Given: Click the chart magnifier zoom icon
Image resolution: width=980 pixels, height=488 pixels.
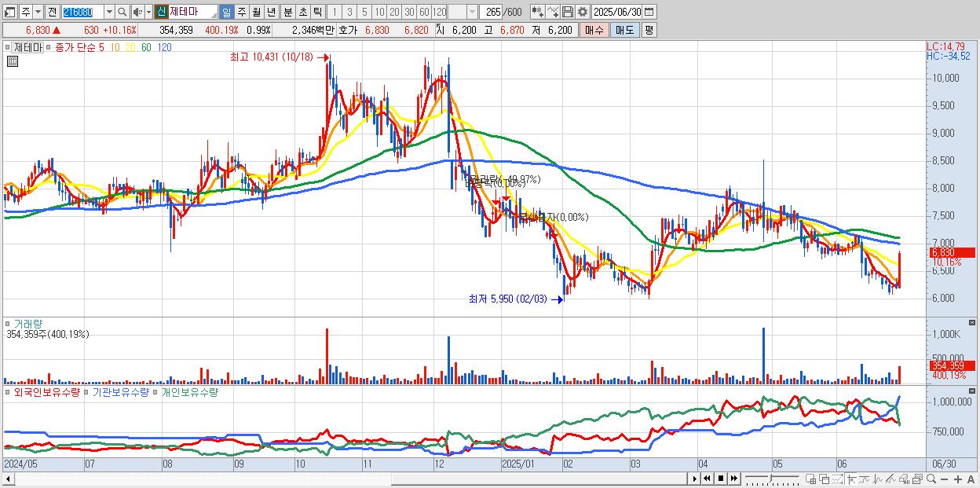Looking at the screenshot, I should (x=931, y=479).
